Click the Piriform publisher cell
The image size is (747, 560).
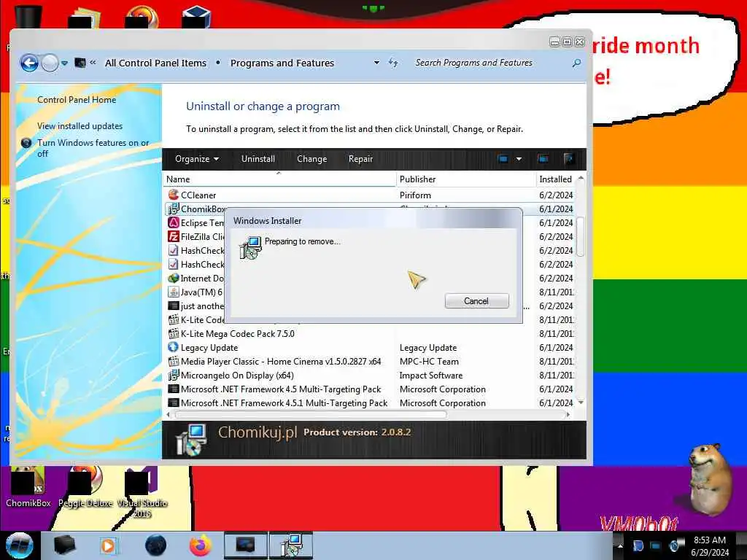tap(415, 195)
